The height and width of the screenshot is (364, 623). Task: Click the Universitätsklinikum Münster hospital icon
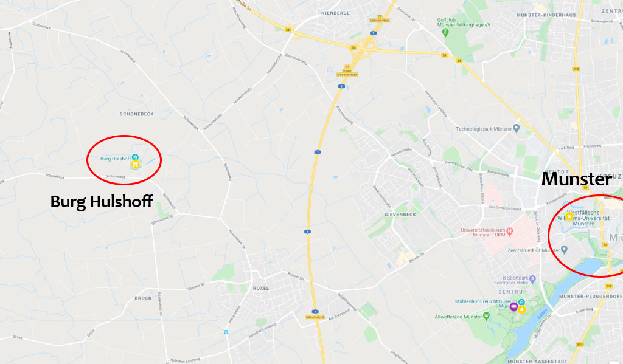[510, 231]
